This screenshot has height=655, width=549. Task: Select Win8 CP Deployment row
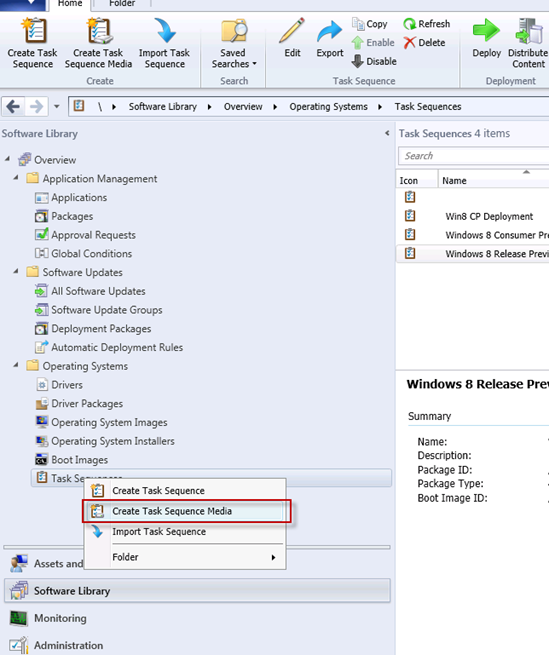click(x=473, y=216)
